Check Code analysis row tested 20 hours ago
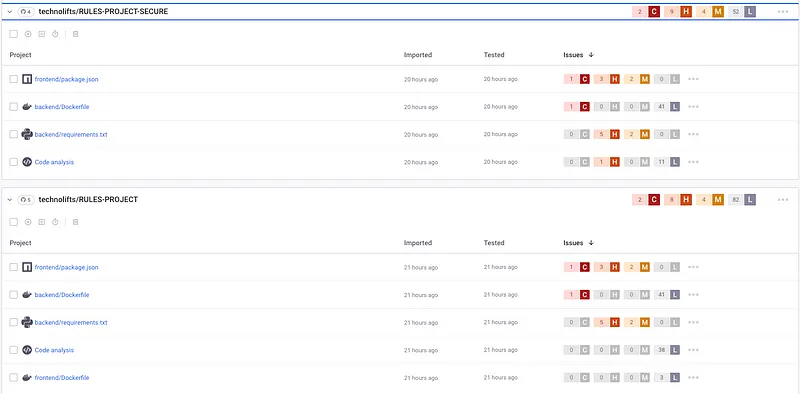Viewport: 800px width, 394px height. (14, 162)
